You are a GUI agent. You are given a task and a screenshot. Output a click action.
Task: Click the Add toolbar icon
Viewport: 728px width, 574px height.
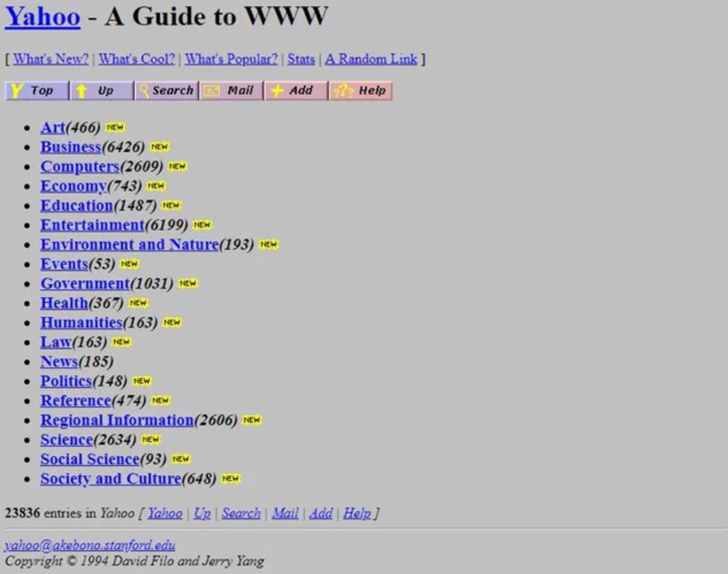[x=296, y=90]
